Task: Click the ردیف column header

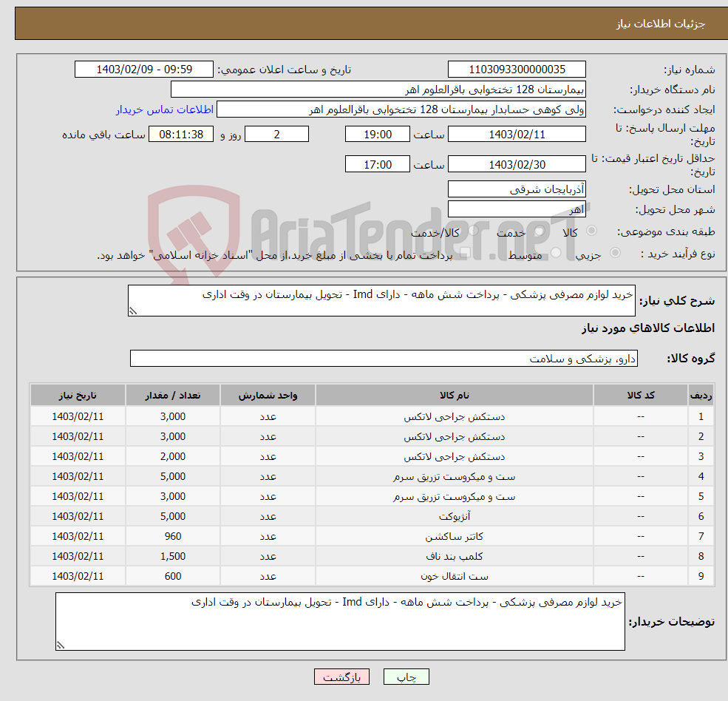Action: pyautogui.click(x=701, y=396)
